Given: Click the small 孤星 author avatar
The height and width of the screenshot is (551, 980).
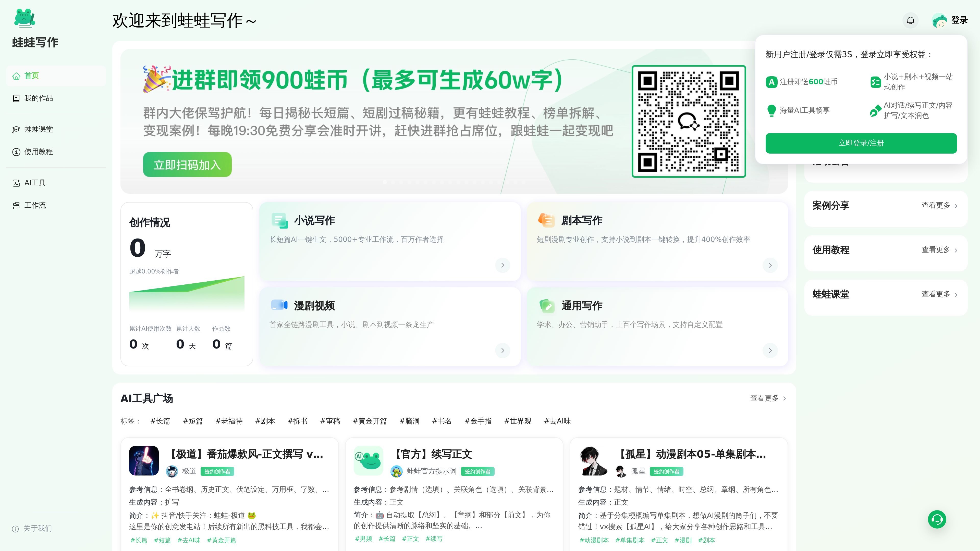Looking at the screenshot, I should (621, 471).
